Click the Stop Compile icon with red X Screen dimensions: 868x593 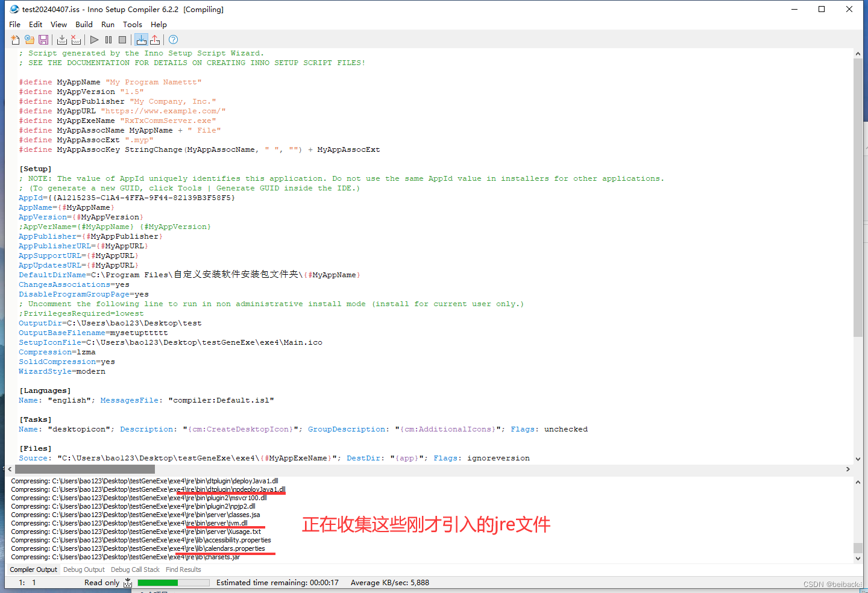(x=76, y=40)
